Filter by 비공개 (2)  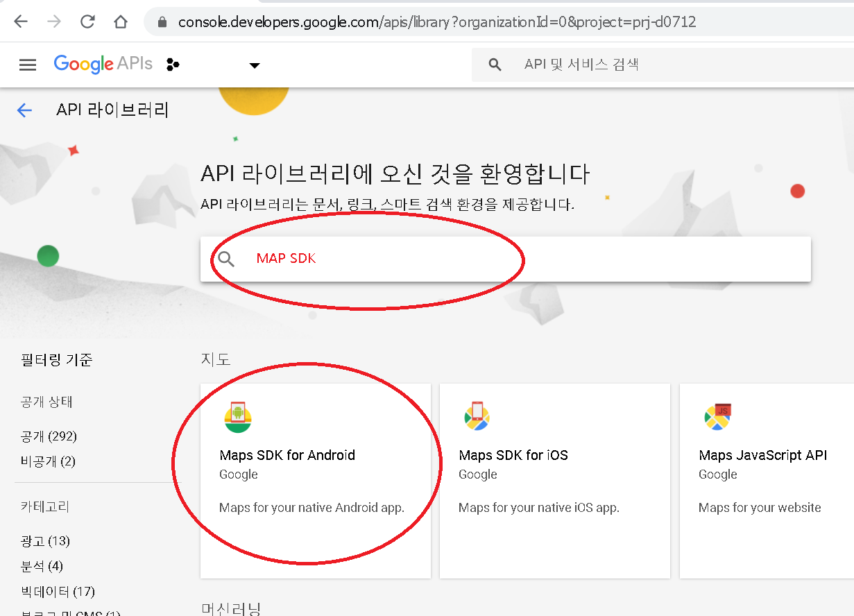pos(48,461)
